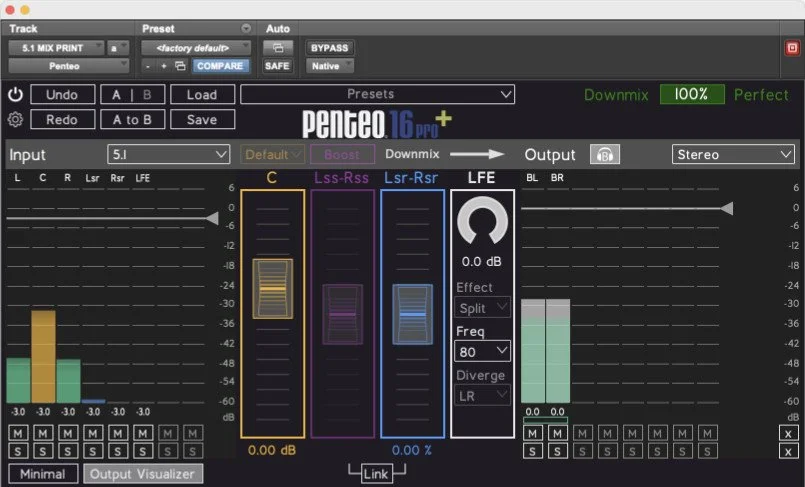805x487 pixels.
Task: Click the Lss-Rss purple fader handle
Action: [342, 314]
